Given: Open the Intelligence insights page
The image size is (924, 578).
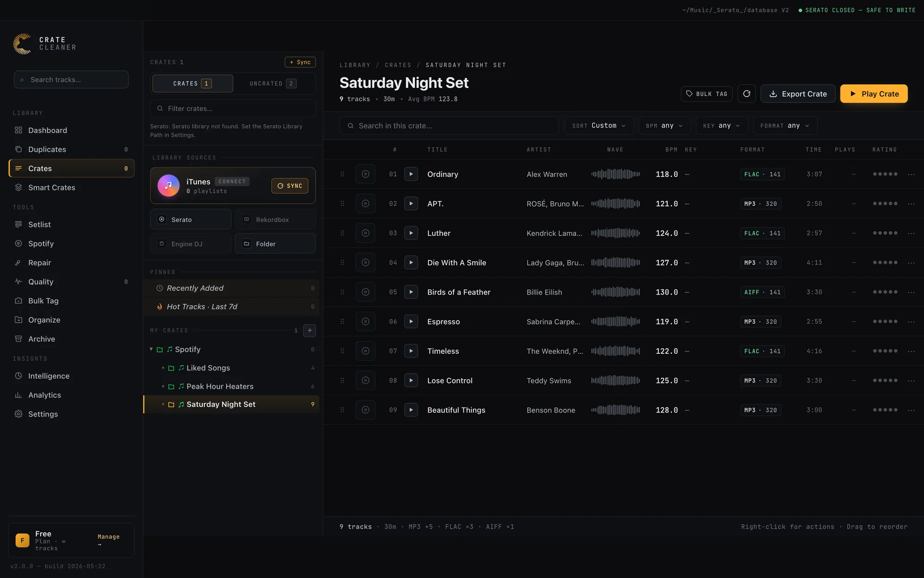Looking at the screenshot, I should click(x=71, y=376).
